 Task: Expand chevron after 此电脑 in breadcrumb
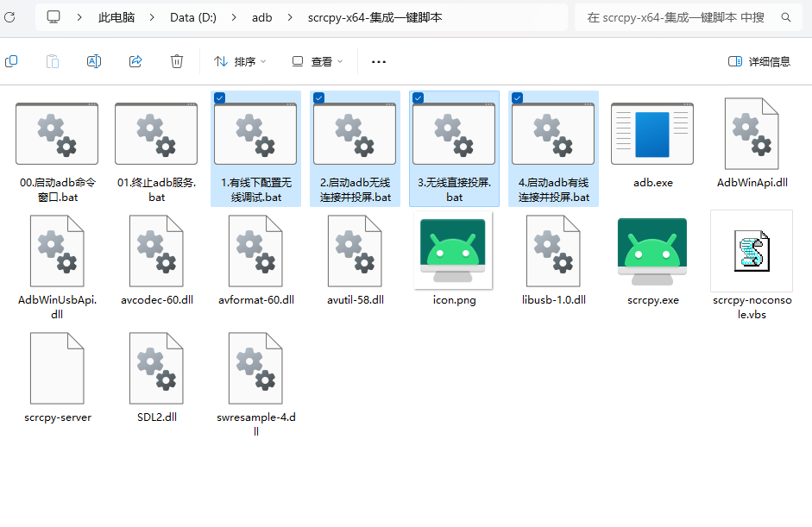point(152,17)
